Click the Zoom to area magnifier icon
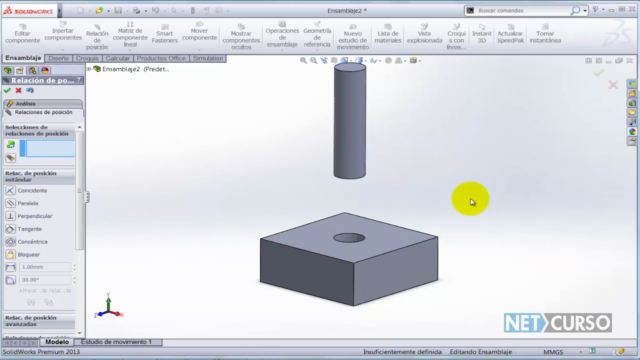Viewport: 640px width, 360px height. tap(313, 60)
